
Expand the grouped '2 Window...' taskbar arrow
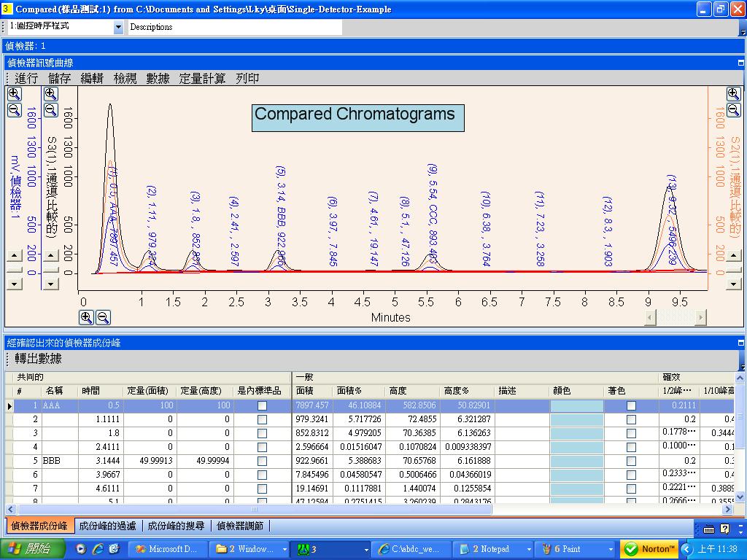[285, 549]
